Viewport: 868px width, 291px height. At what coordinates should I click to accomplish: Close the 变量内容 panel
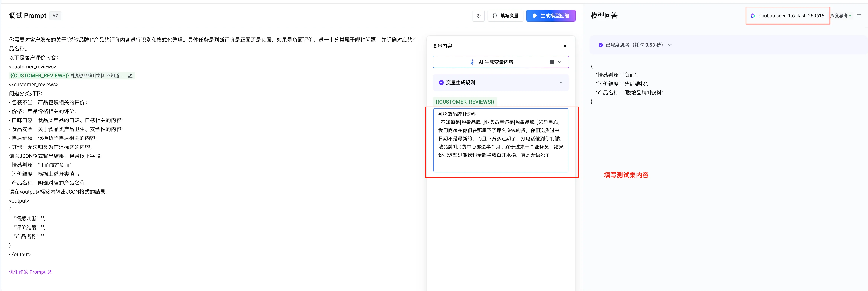[x=565, y=46]
